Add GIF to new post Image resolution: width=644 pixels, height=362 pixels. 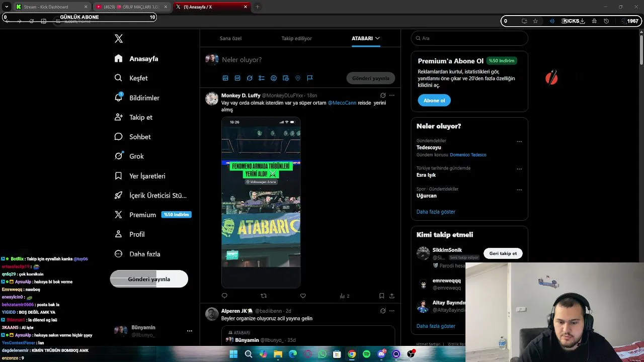tap(237, 78)
